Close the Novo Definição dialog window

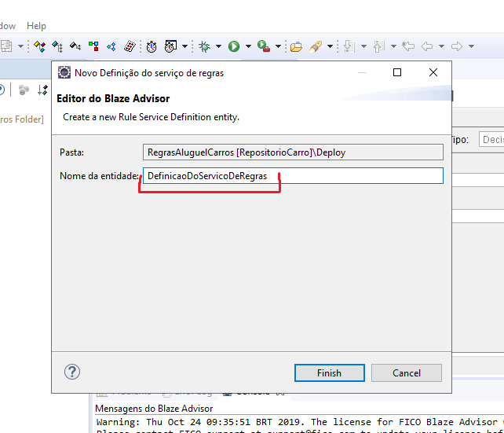coord(433,72)
